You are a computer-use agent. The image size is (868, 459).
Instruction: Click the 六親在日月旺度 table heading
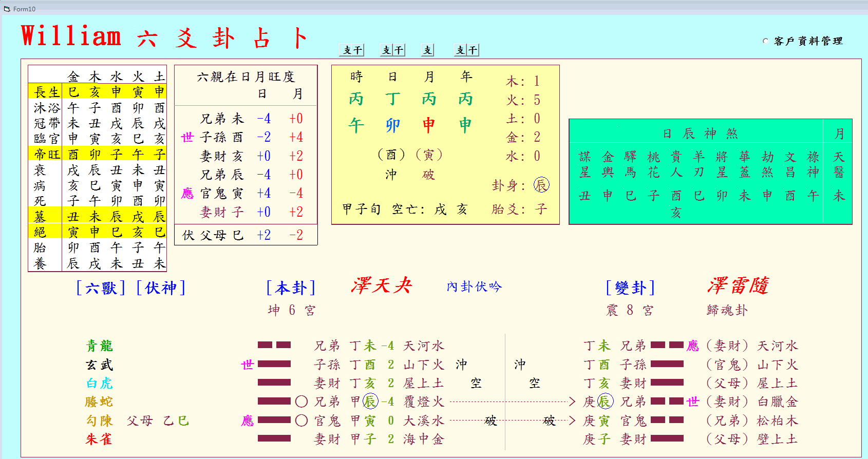click(246, 76)
